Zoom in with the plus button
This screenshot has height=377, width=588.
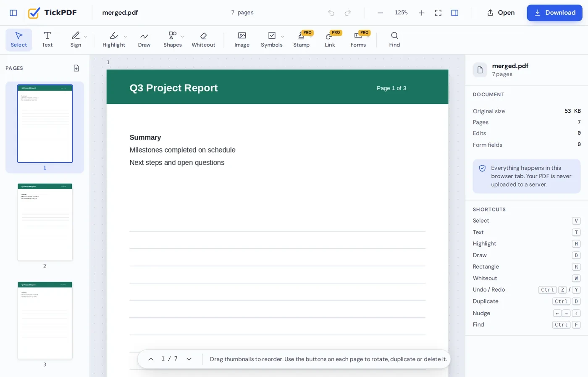[x=422, y=13]
